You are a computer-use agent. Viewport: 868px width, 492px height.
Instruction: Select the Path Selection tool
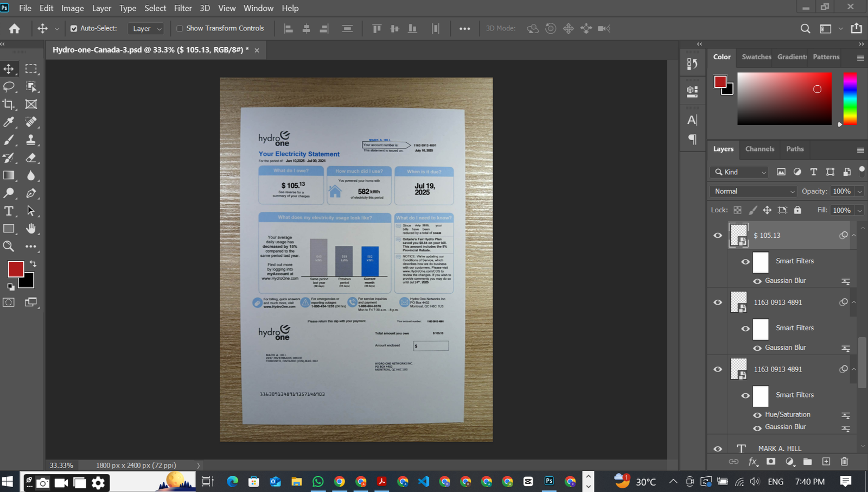pos(31,211)
